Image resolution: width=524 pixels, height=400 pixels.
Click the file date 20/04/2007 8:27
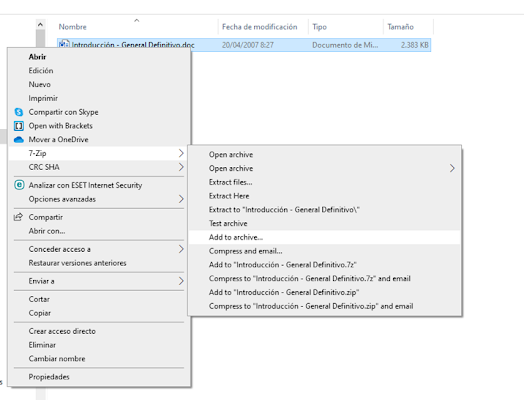pos(248,45)
